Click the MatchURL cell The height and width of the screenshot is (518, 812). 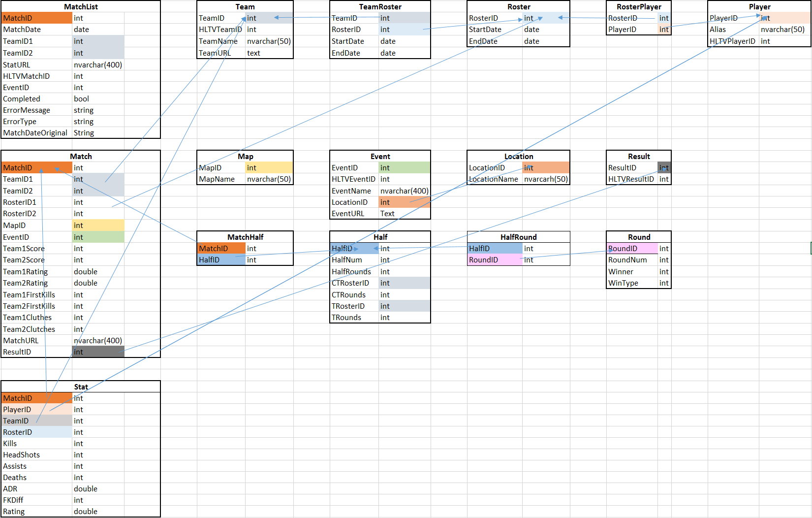click(37, 341)
